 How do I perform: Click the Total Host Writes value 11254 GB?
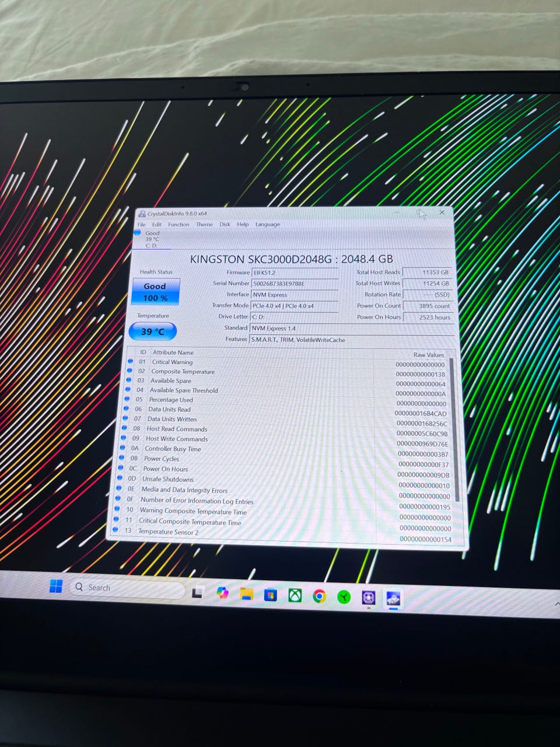click(x=428, y=284)
